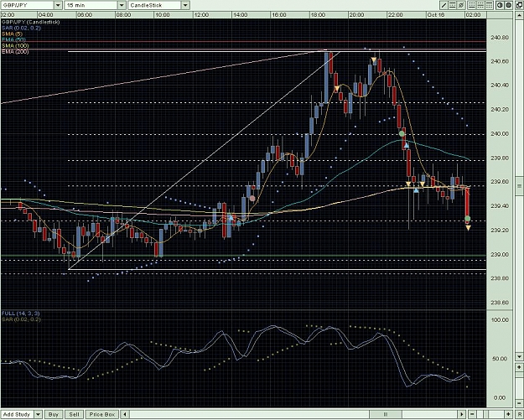This screenshot has height=420, width=524.
Task: Choose the middle solid line style icon
Action: coord(480,5)
